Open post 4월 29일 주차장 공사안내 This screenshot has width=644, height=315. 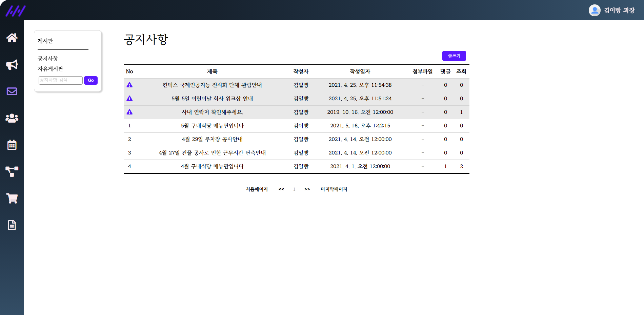pyautogui.click(x=212, y=139)
